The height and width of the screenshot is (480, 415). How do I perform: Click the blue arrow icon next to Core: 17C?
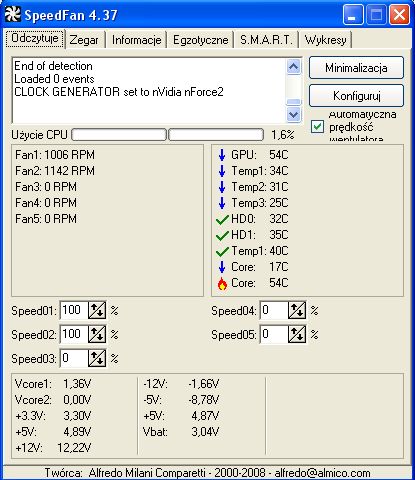[222, 267]
